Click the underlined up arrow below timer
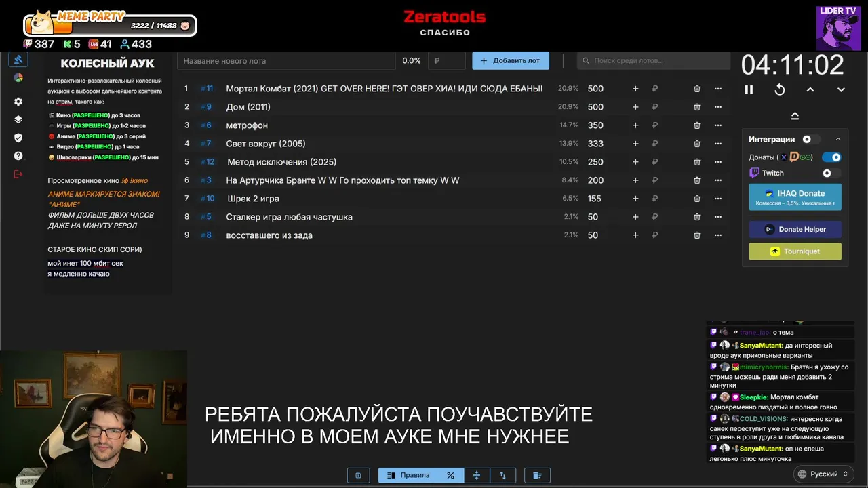 (795, 116)
